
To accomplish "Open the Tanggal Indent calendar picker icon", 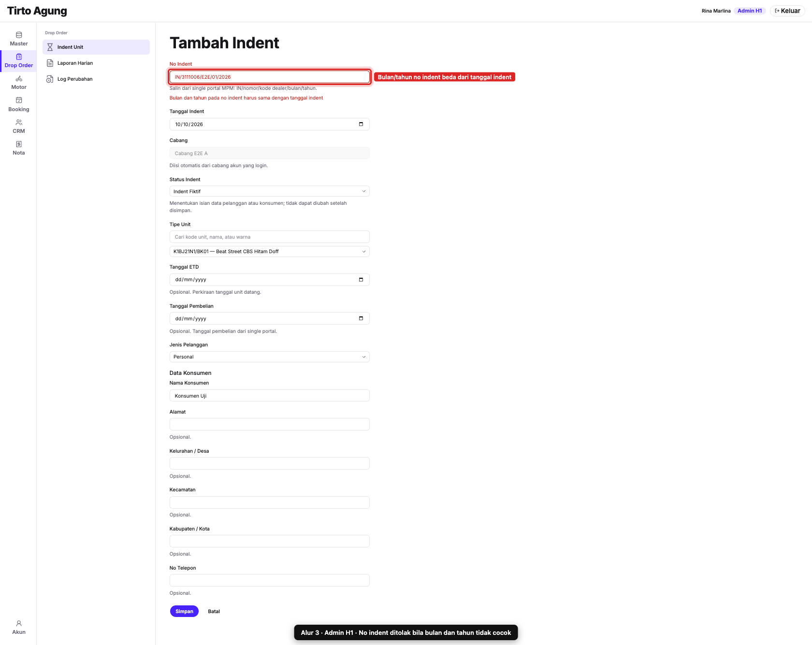I will pyautogui.click(x=361, y=124).
